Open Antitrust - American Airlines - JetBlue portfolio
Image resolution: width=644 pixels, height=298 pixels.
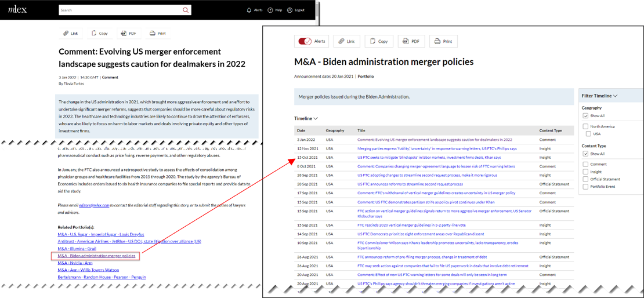pos(129,241)
